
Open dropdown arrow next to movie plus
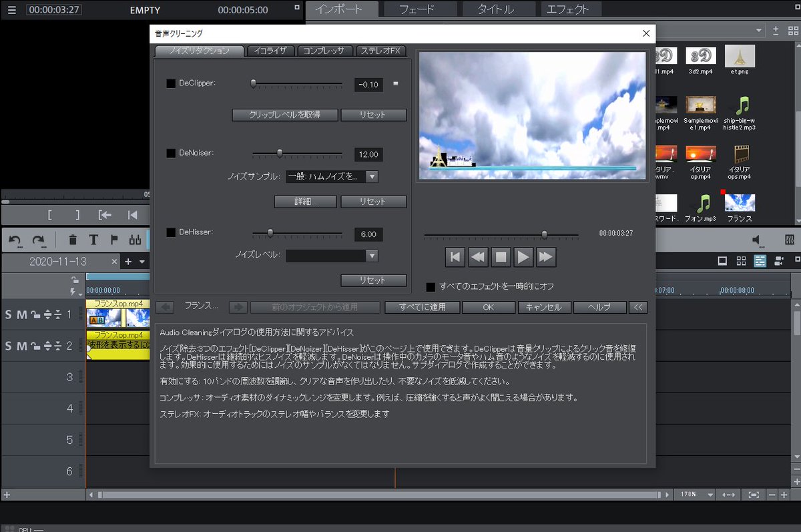(142, 262)
